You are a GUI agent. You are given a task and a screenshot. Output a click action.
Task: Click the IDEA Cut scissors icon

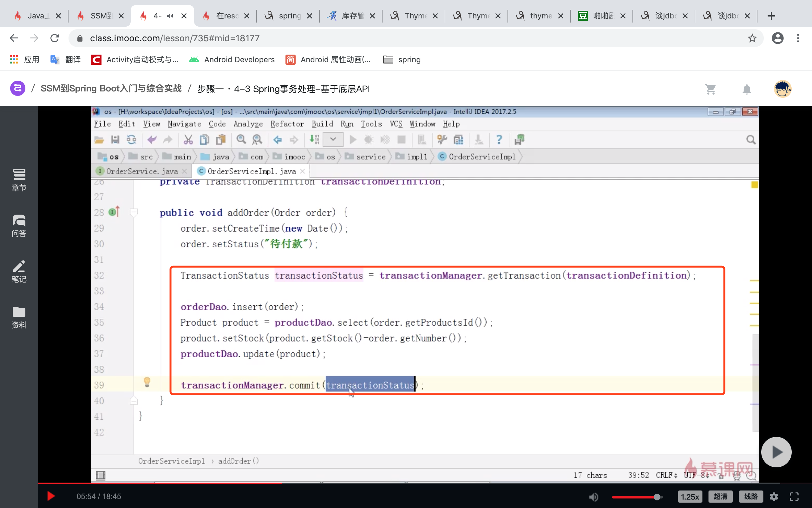[x=188, y=139]
